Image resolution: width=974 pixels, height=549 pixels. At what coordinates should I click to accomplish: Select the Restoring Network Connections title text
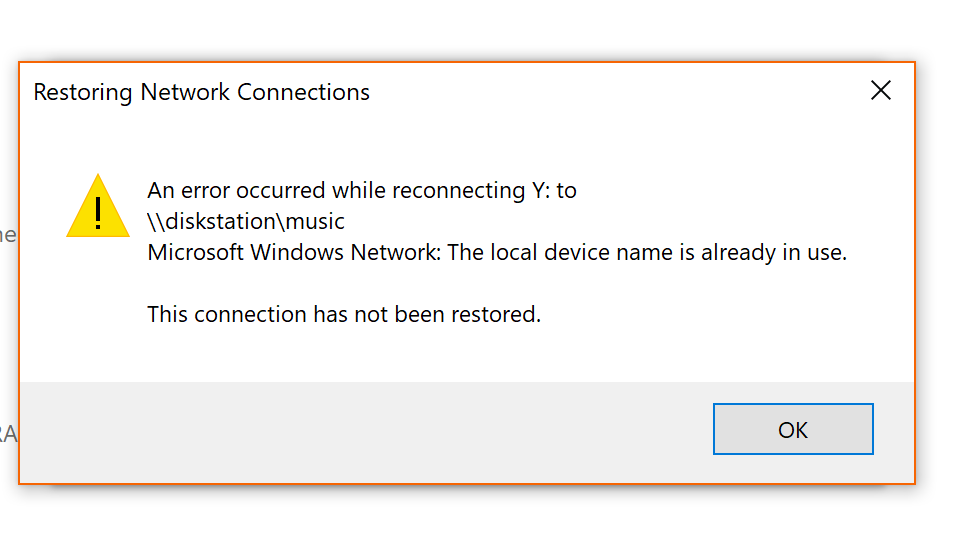pyautogui.click(x=201, y=92)
